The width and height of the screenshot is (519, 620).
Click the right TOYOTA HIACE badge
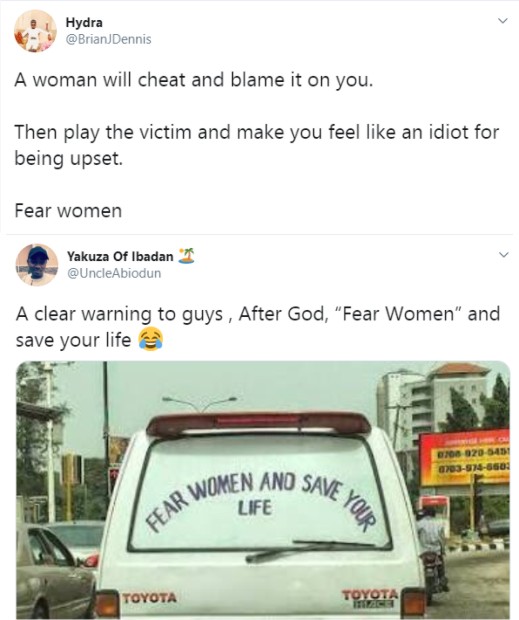tap(370, 598)
